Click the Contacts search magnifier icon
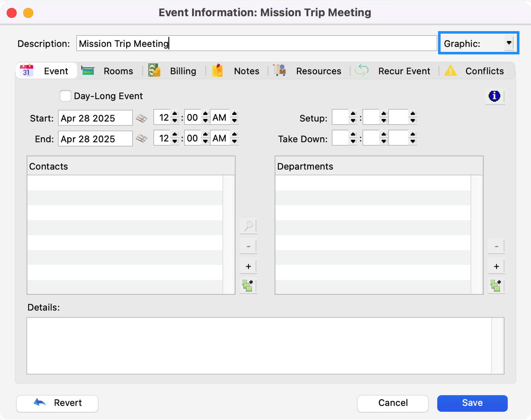The width and height of the screenshot is (531, 420). point(248,226)
